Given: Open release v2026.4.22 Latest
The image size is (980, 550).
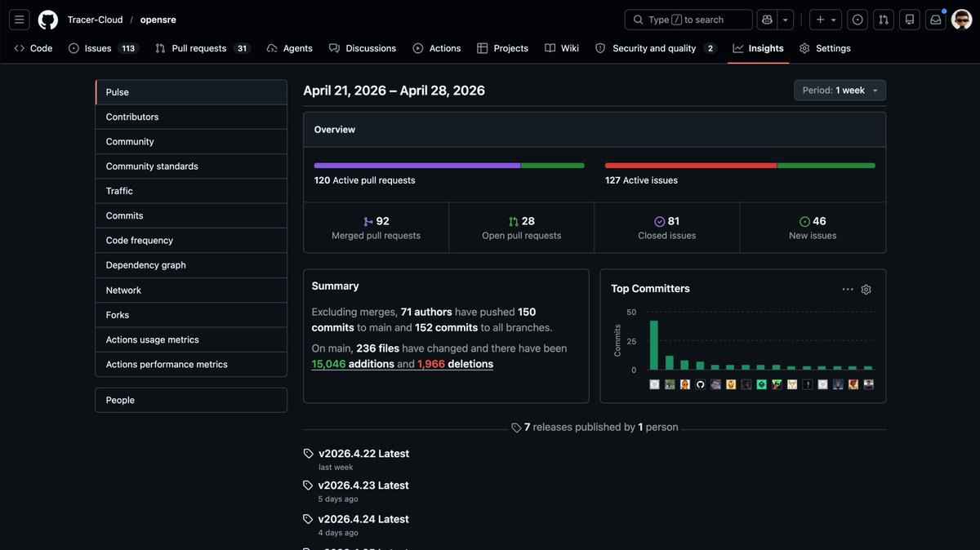Looking at the screenshot, I should [x=364, y=454].
